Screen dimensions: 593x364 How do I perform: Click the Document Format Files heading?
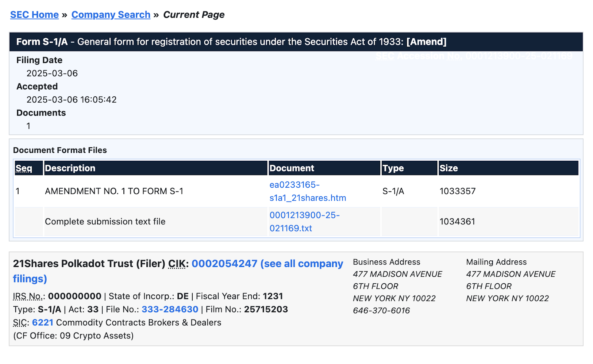pyautogui.click(x=60, y=150)
